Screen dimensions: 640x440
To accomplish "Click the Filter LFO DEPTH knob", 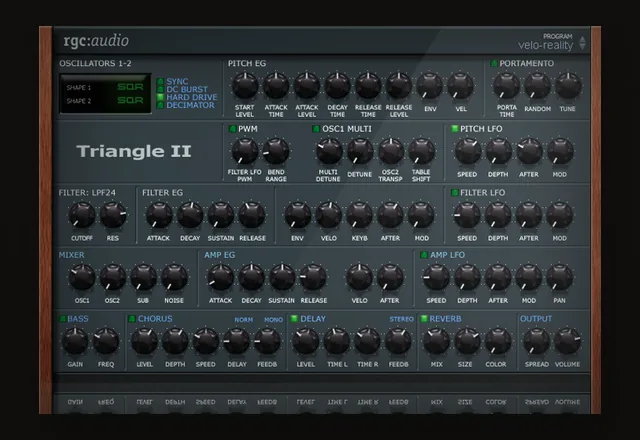I will pos(498,215).
